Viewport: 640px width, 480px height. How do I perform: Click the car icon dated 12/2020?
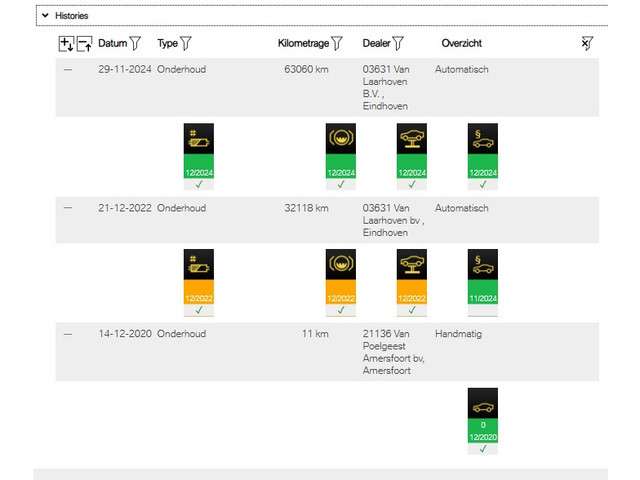tap(482, 409)
